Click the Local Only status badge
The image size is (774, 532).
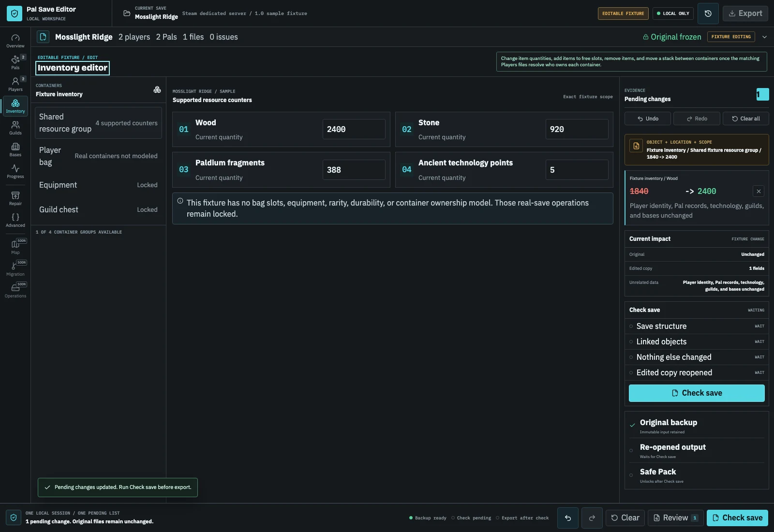coord(673,14)
